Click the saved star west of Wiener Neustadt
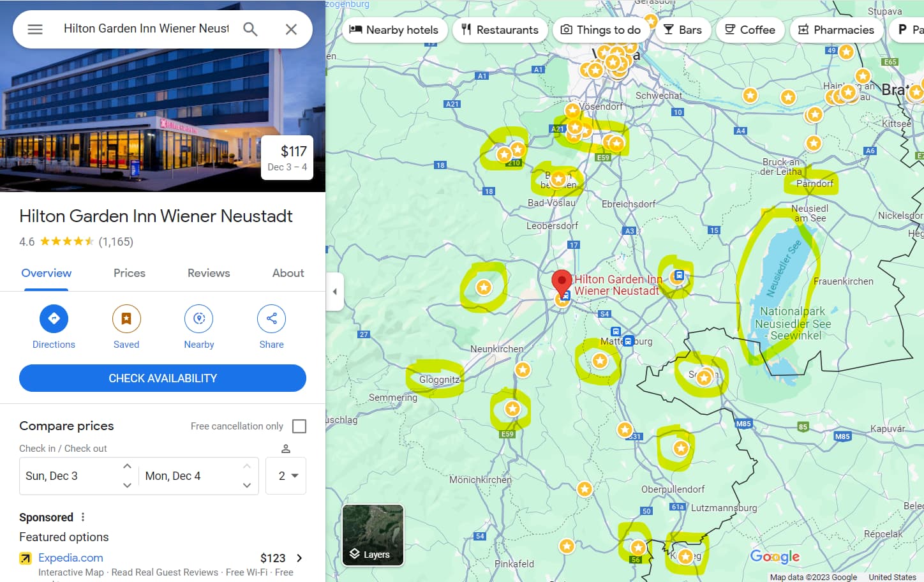924x582 pixels. point(484,287)
